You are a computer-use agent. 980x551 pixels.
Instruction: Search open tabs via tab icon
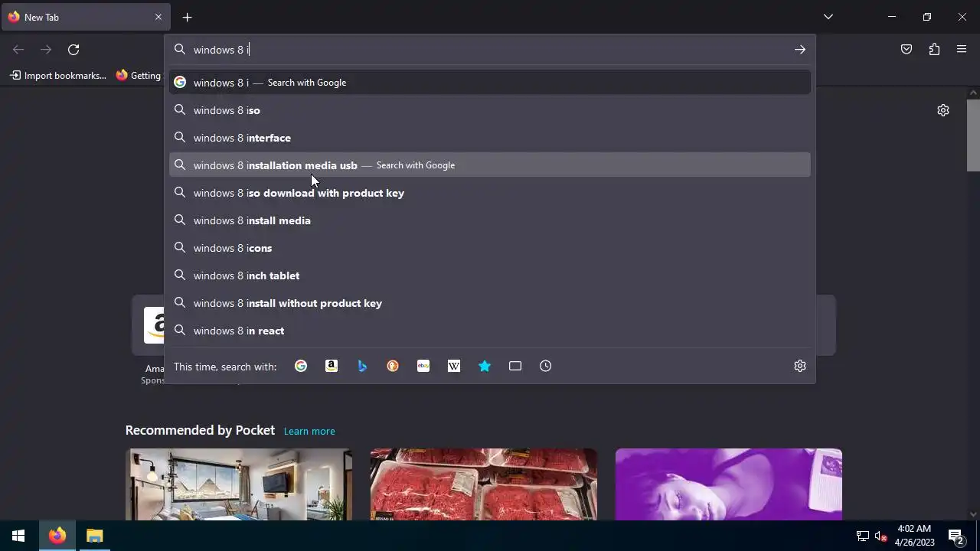pos(515,366)
